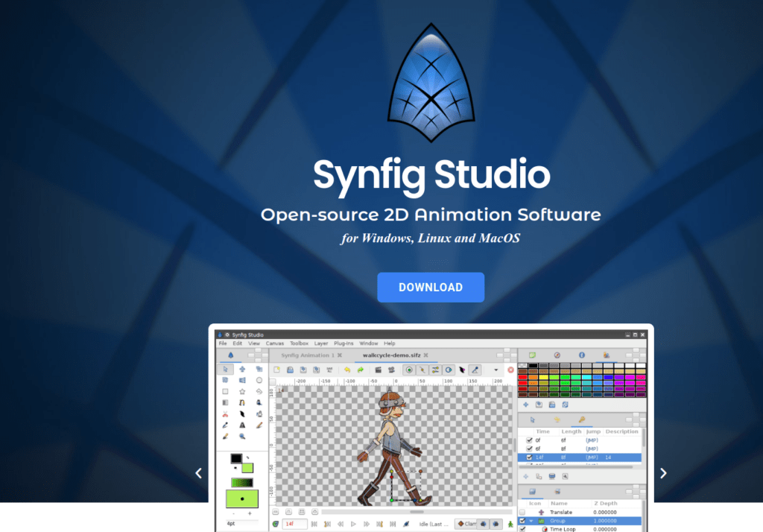Click the Redo arrow icon
The width and height of the screenshot is (763, 532).
coord(361,370)
